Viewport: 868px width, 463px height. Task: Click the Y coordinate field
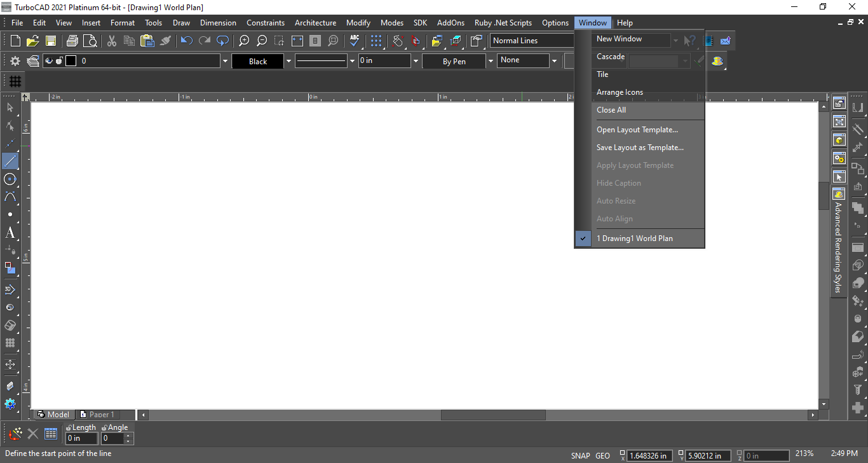coord(708,455)
